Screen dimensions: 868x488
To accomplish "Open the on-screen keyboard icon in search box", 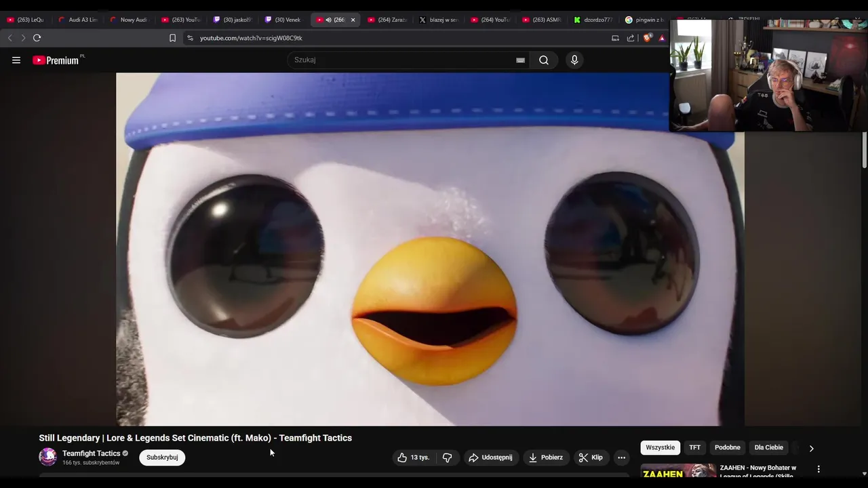I will pyautogui.click(x=520, y=60).
